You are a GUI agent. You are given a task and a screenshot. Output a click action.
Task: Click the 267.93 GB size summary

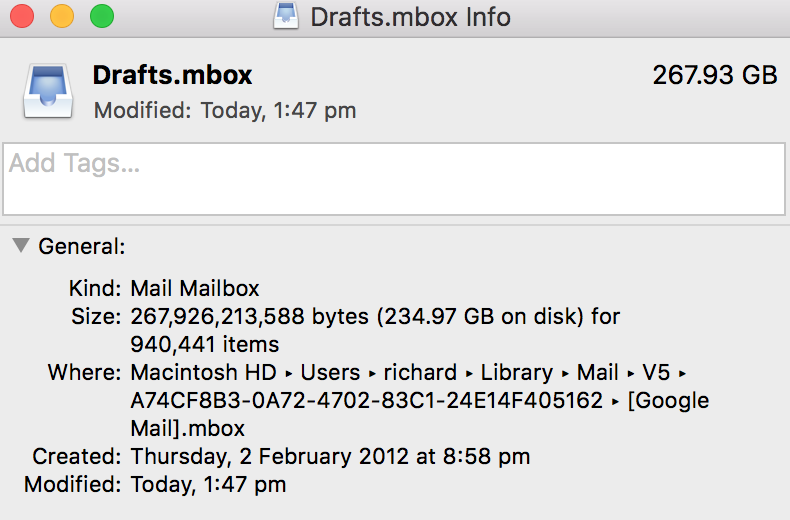(x=714, y=75)
